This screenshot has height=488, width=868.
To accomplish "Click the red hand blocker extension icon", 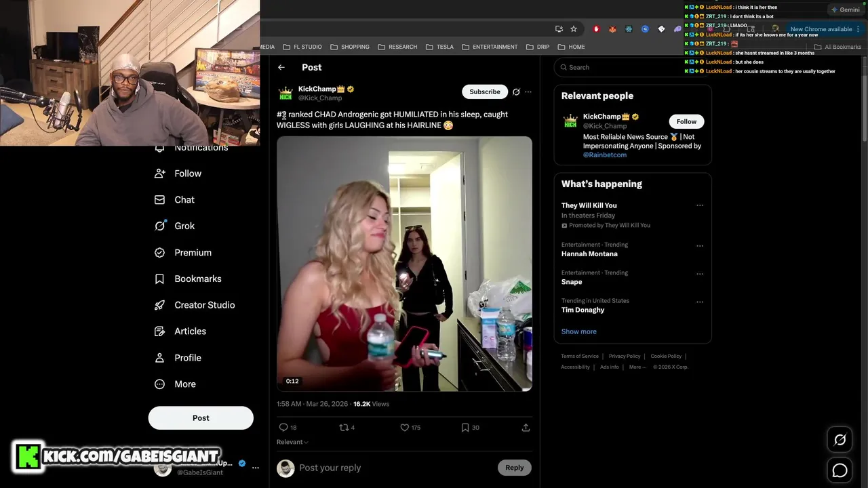I will 597,29.
